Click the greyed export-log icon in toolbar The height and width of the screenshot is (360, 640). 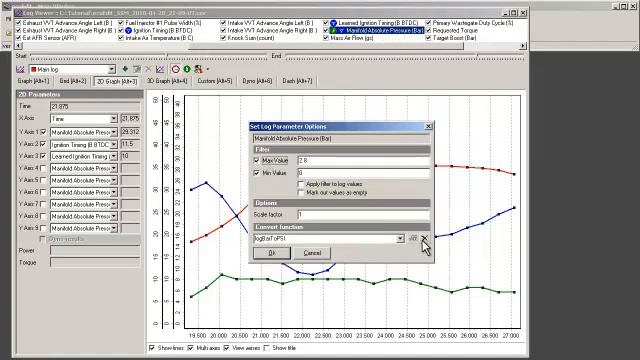[x=137, y=69]
